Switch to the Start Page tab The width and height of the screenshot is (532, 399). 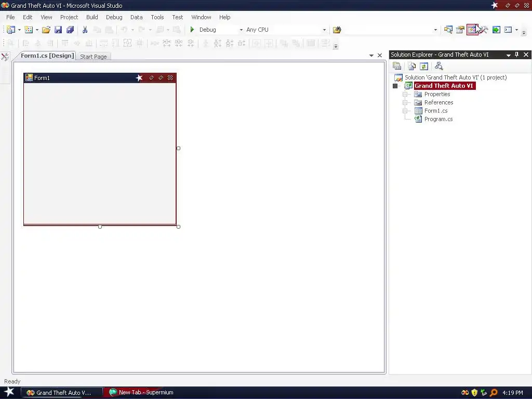pyautogui.click(x=94, y=57)
